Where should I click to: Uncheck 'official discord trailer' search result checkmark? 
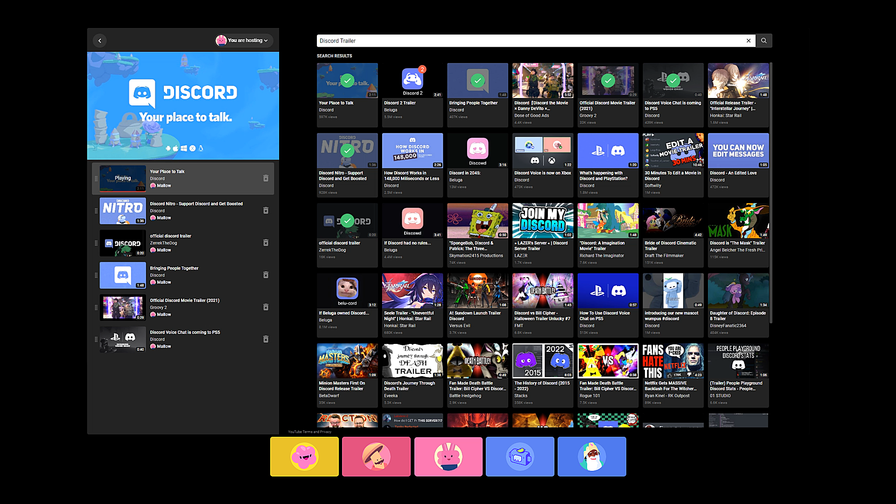click(347, 221)
